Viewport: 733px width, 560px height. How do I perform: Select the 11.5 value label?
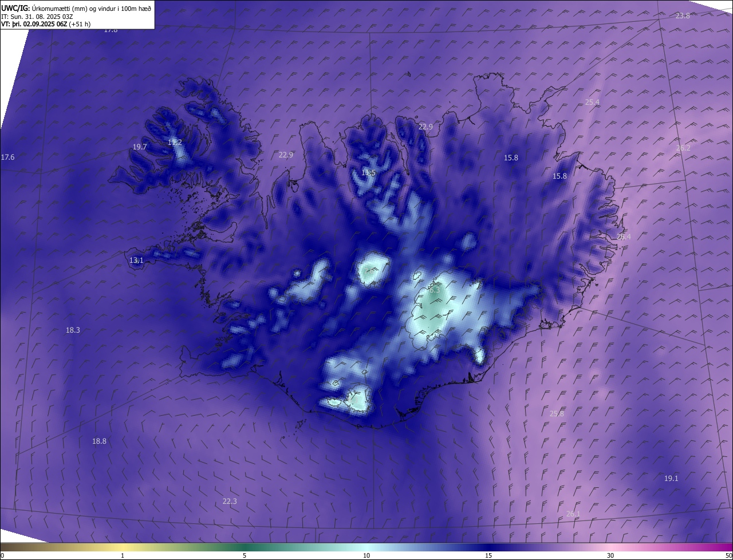pos(369,173)
